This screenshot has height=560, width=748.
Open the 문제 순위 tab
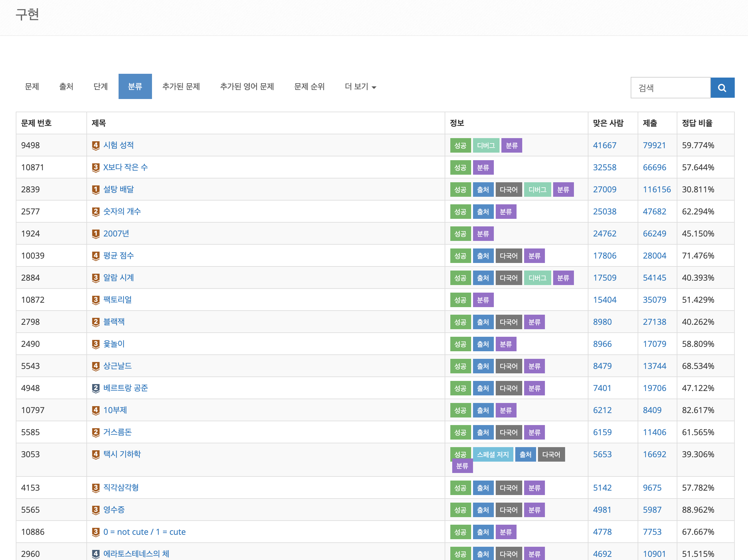pos(309,87)
